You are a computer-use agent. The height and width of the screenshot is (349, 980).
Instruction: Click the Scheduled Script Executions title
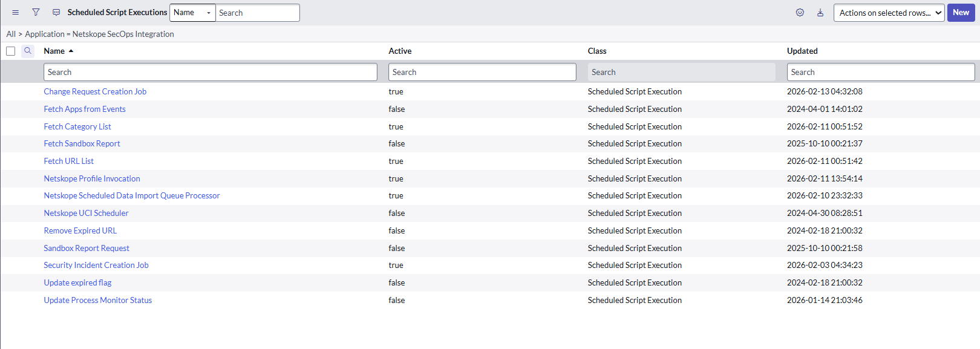click(117, 12)
